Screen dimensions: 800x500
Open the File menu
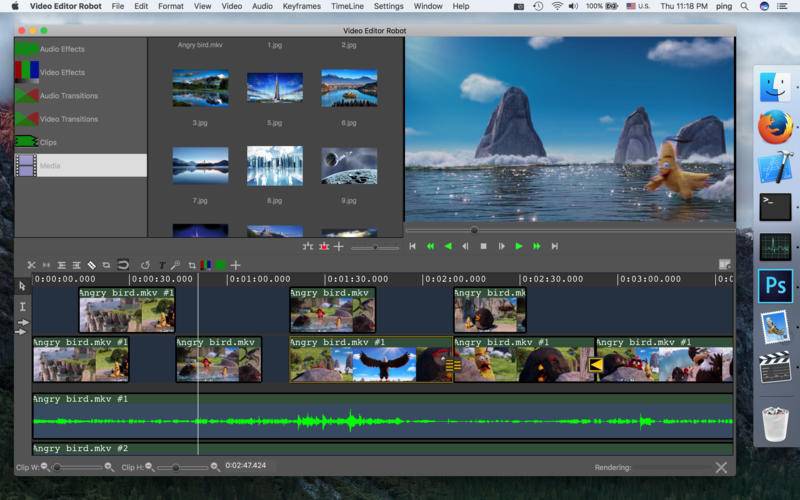[x=118, y=6]
